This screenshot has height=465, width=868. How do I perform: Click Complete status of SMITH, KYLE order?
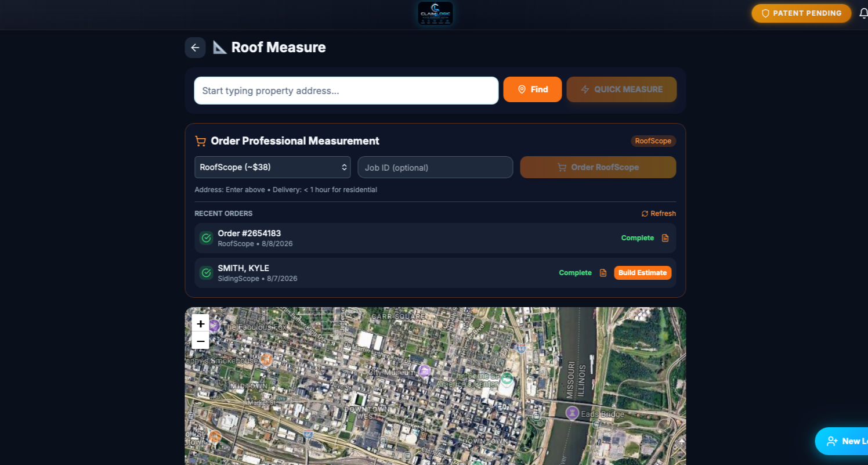coord(576,273)
